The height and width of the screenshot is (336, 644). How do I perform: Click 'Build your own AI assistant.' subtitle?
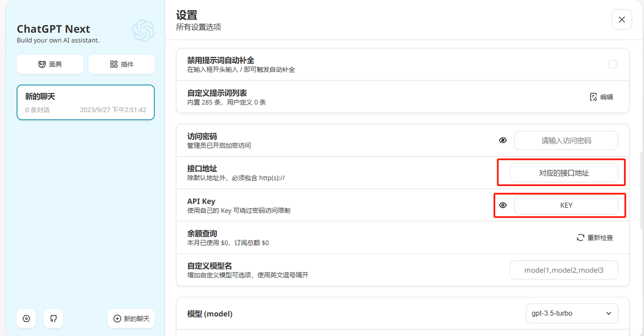58,40
